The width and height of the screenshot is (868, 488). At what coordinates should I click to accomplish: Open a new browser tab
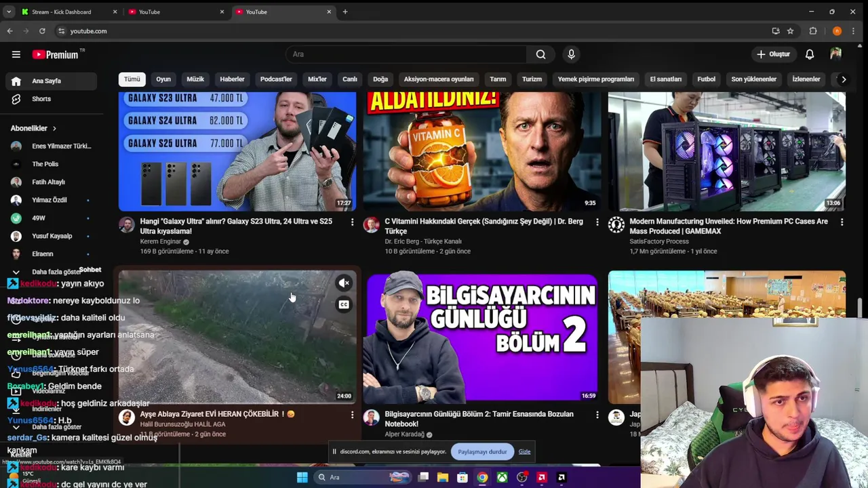point(345,12)
